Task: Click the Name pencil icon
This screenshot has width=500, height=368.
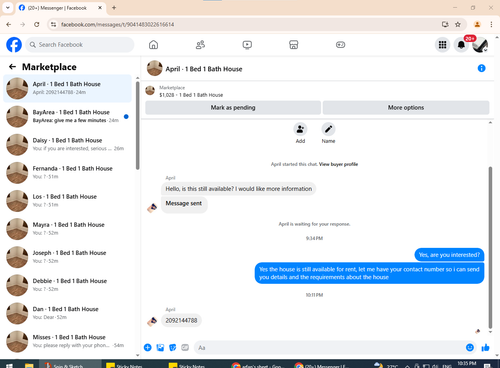Action: point(328,129)
